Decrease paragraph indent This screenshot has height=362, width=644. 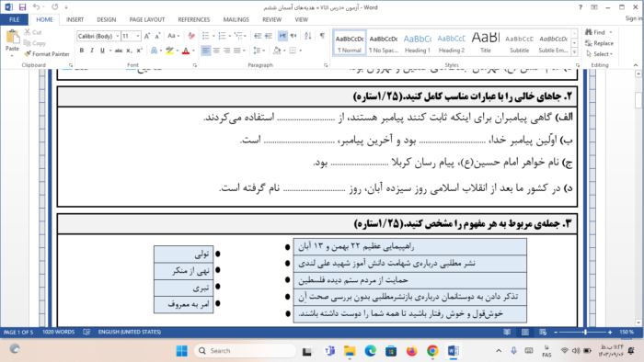(x=258, y=36)
